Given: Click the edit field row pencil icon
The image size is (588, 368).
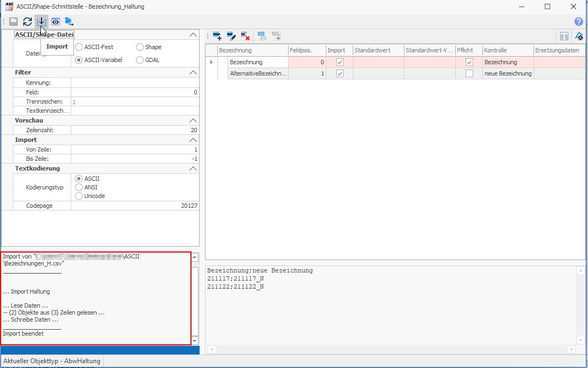Looking at the screenshot, I should (231, 36).
